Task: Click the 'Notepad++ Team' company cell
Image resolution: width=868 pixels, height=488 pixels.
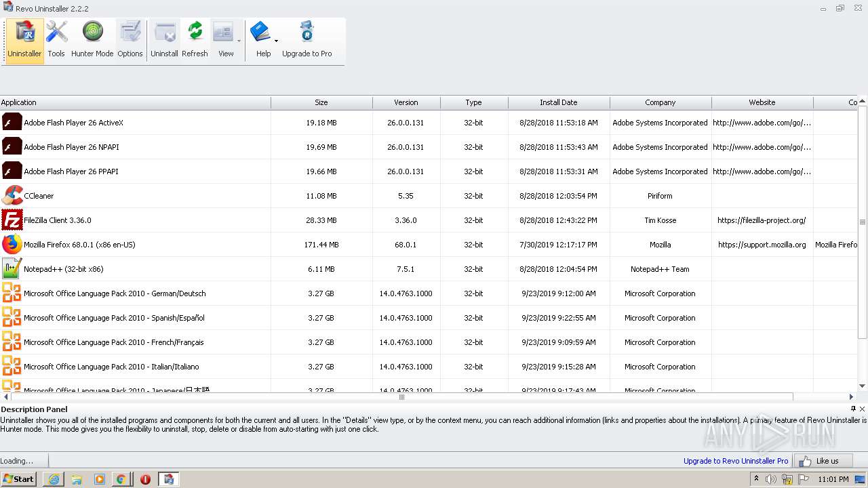Action: (x=660, y=269)
